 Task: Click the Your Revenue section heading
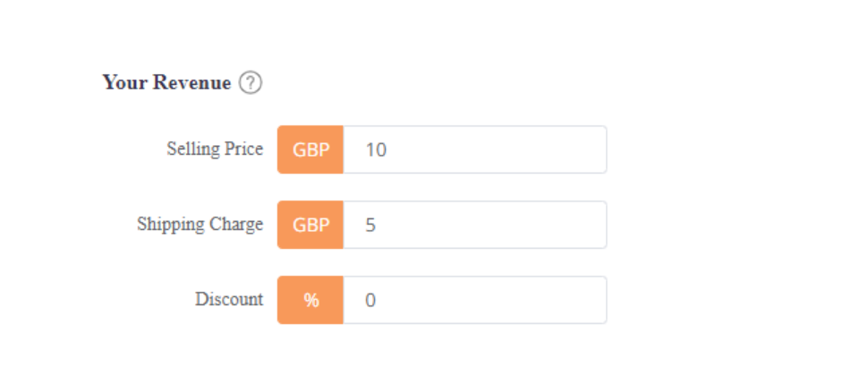[x=166, y=82]
